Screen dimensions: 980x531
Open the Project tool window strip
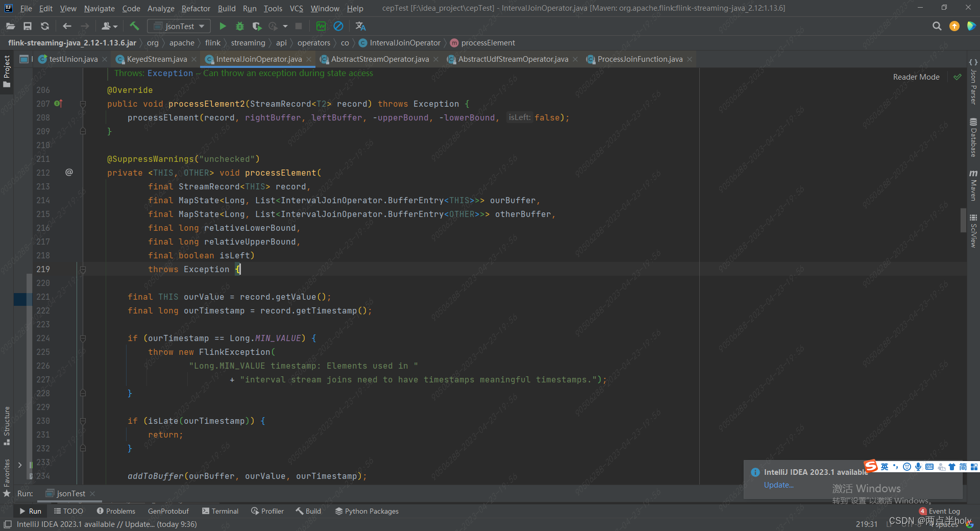coord(7,71)
